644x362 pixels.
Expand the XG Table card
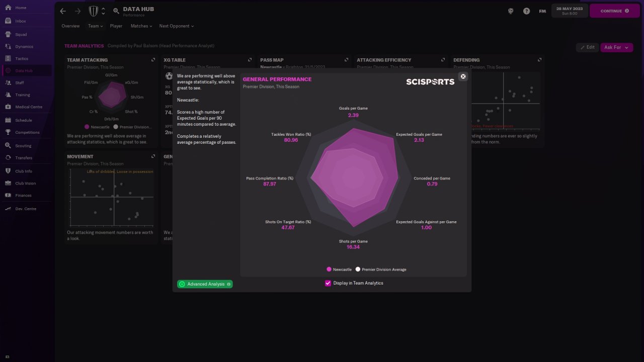click(x=250, y=60)
